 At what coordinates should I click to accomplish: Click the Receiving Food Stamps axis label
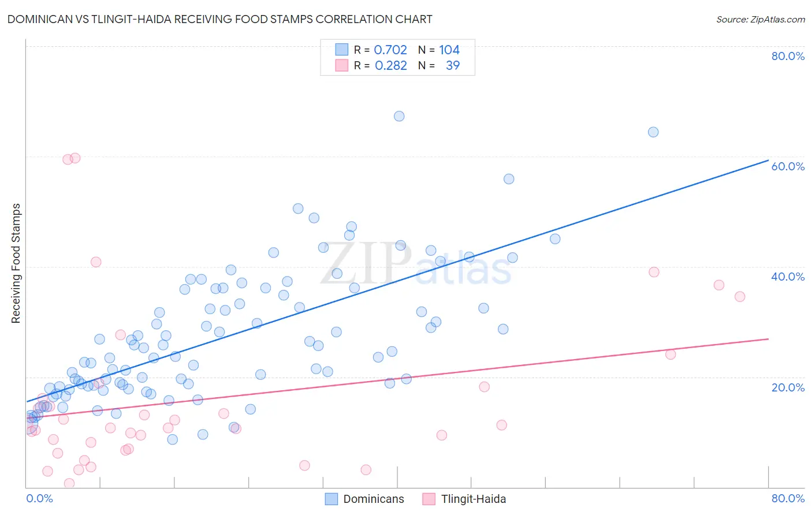(x=16, y=263)
